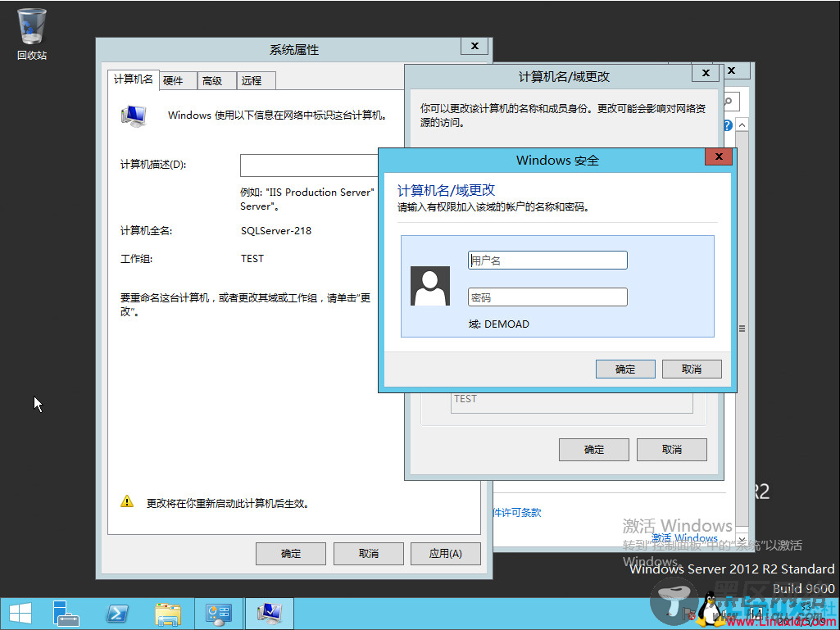Viewport: 840px width, 630px height.
Task: Click into the 密码 field
Action: [547, 297]
